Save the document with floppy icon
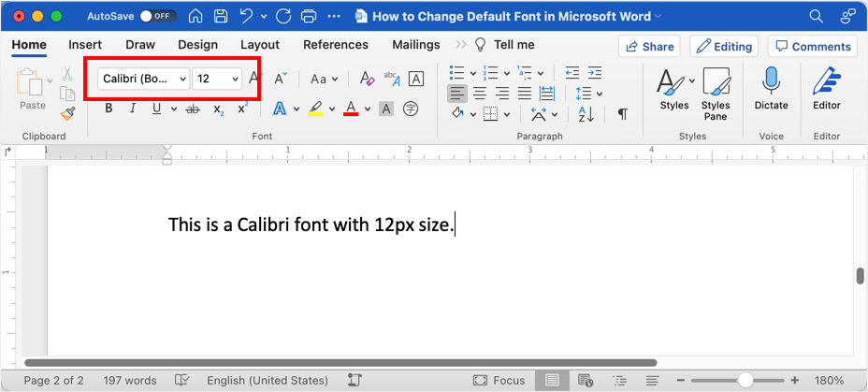The height and width of the screenshot is (392, 868). [x=221, y=16]
